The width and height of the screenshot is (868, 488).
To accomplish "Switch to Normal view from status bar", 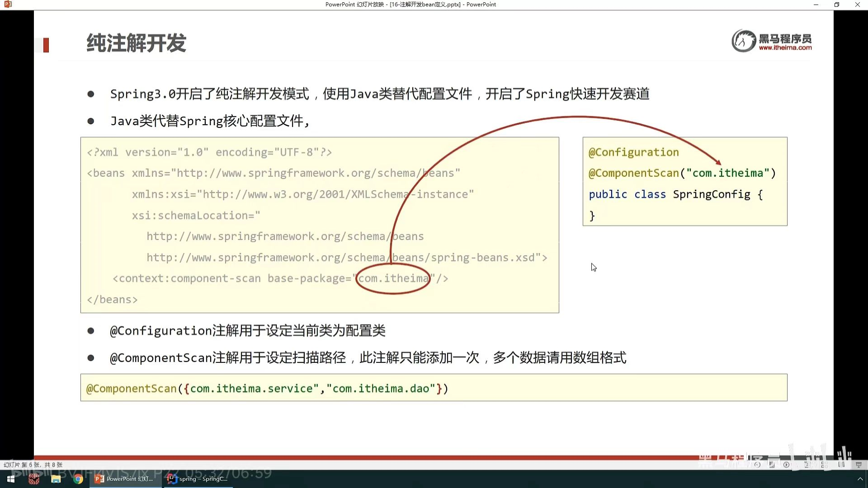I will [807, 465].
